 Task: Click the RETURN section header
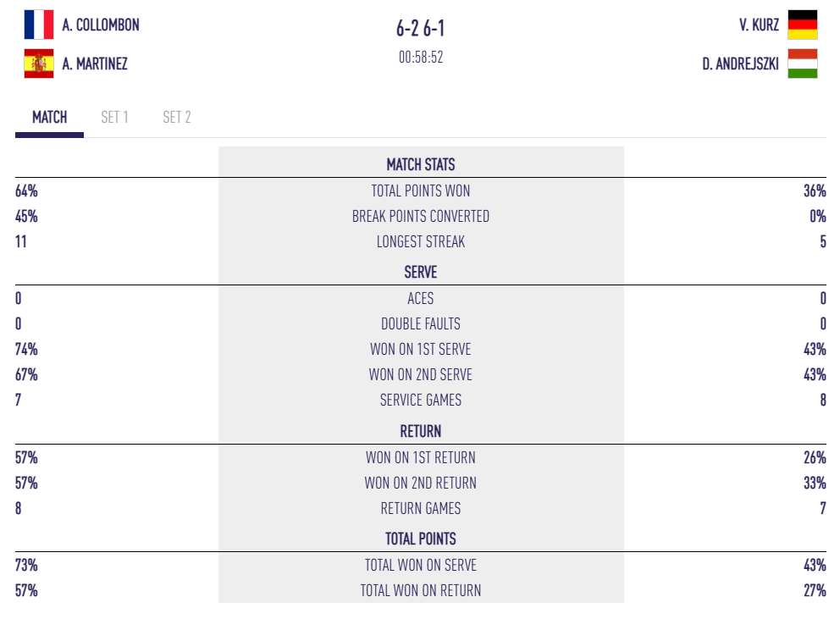coord(421,431)
